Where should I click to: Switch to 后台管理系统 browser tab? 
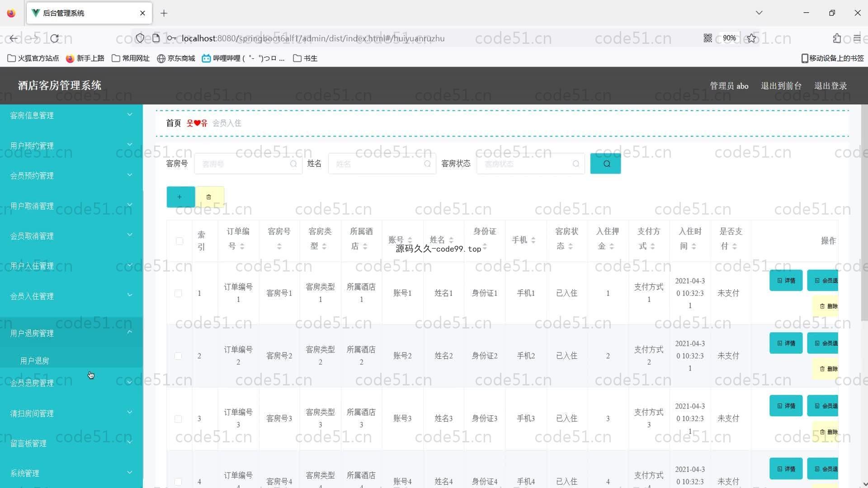(x=89, y=13)
